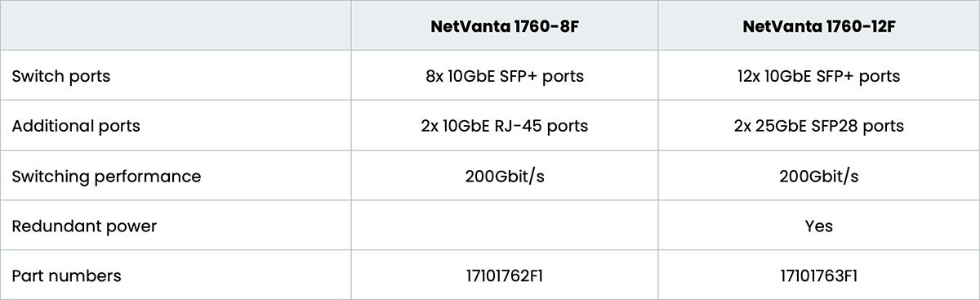Click the Switch ports row label
980x300 pixels.
click(x=61, y=76)
